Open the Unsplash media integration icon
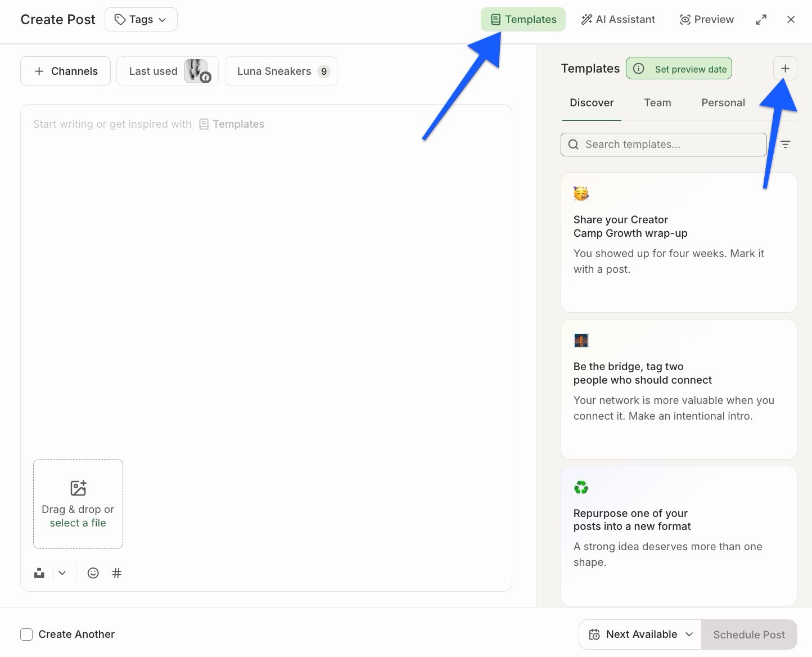The height and width of the screenshot is (657, 812). (39, 573)
